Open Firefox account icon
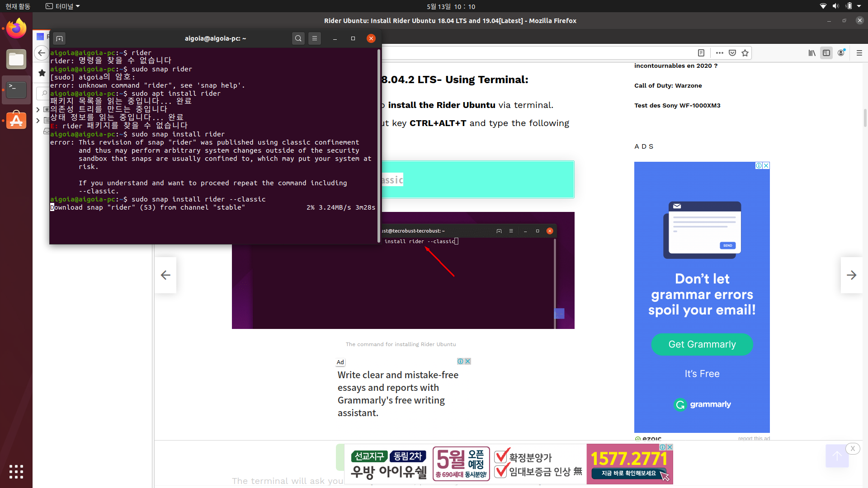Viewport: 868px width, 488px height. click(841, 53)
